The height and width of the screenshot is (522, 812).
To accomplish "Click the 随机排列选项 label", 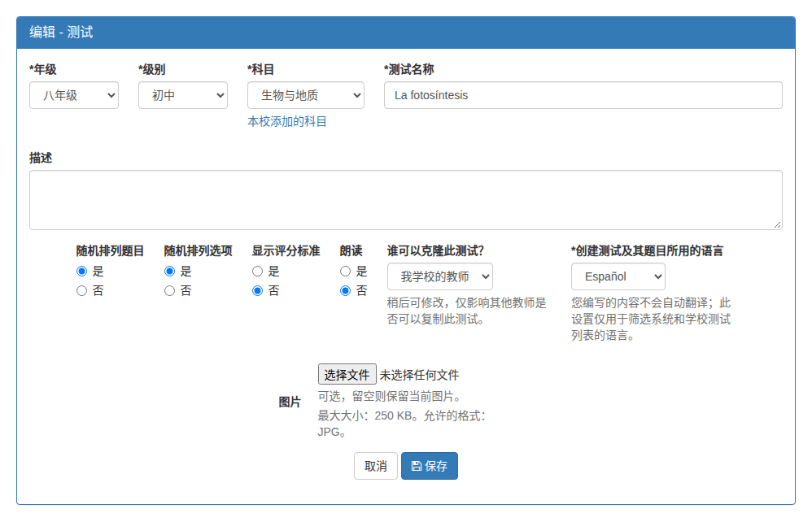I will [x=198, y=251].
